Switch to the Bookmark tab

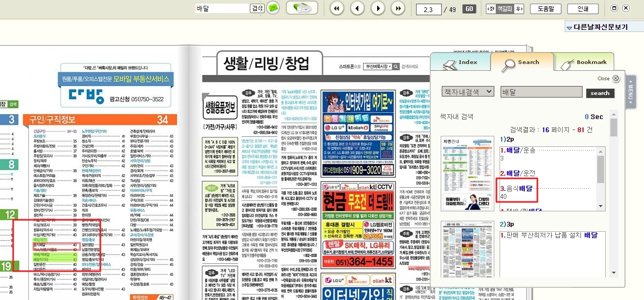pos(585,62)
